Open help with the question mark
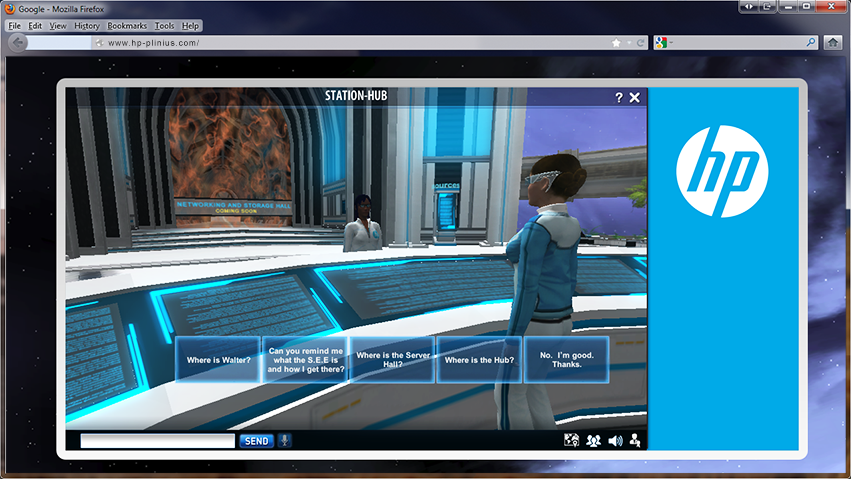The height and width of the screenshot is (479, 851). pyautogui.click(x=619, y=97)
